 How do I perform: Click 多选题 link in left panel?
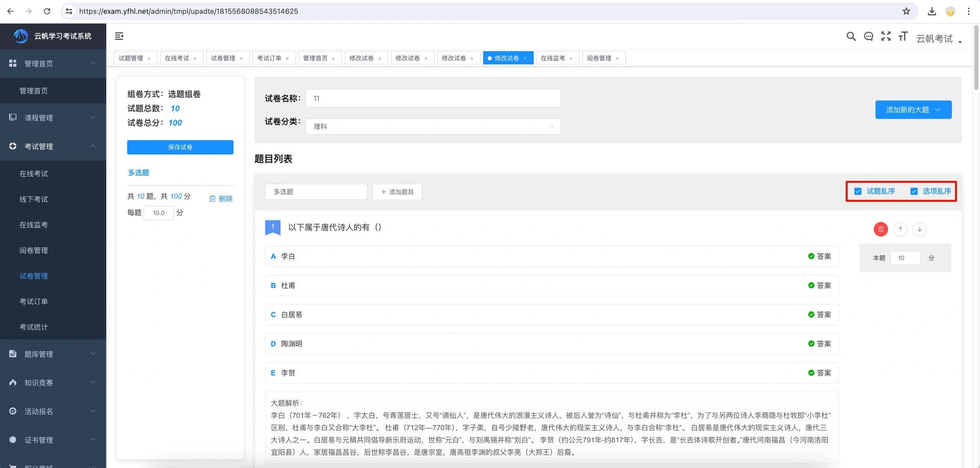click(138, 173)
